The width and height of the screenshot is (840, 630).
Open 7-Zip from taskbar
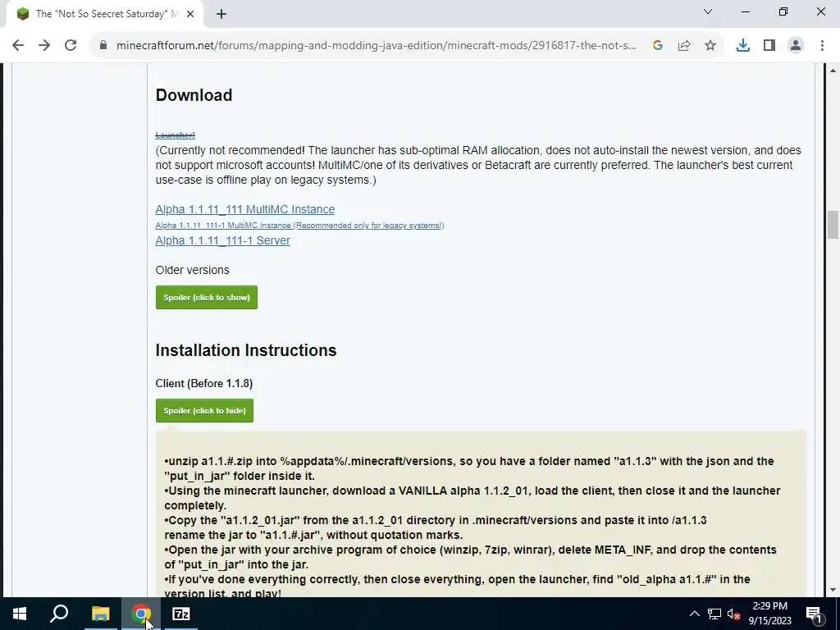click(x=181, y=614)
